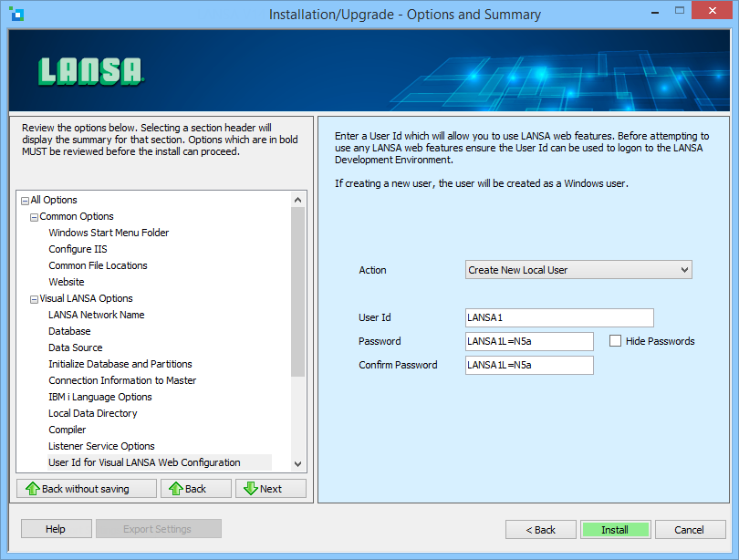Cancel the installation wizard
The width and height of the screenshot is (739, 560).
tap(690, 530)
